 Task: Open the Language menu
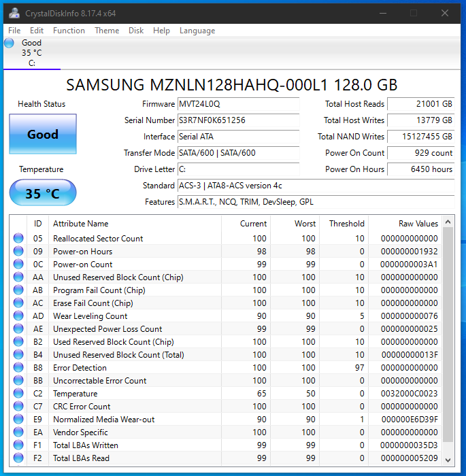pos(197,31)
